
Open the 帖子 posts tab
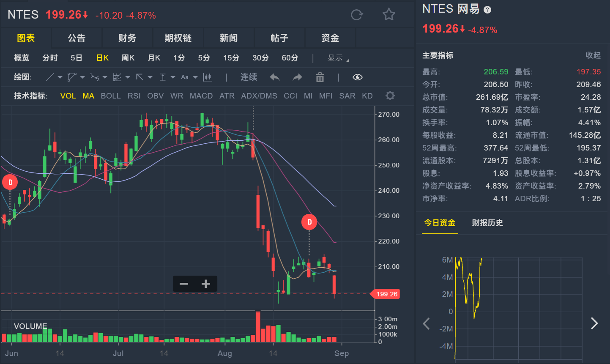(279, 38)
